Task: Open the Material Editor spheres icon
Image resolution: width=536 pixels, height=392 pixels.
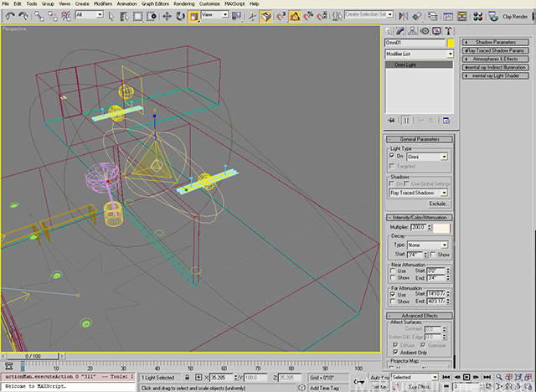Action: (477, 16)
